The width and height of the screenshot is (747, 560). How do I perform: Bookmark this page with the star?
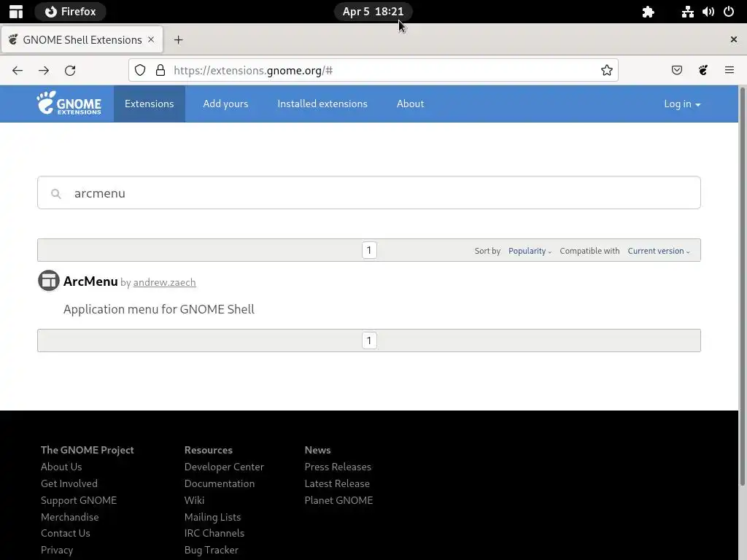point(606,71)
